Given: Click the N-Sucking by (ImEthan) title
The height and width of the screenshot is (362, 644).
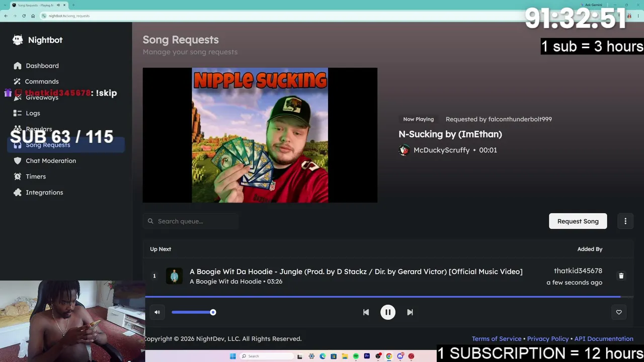Looking at the screenshot, I should pos(450,134).
